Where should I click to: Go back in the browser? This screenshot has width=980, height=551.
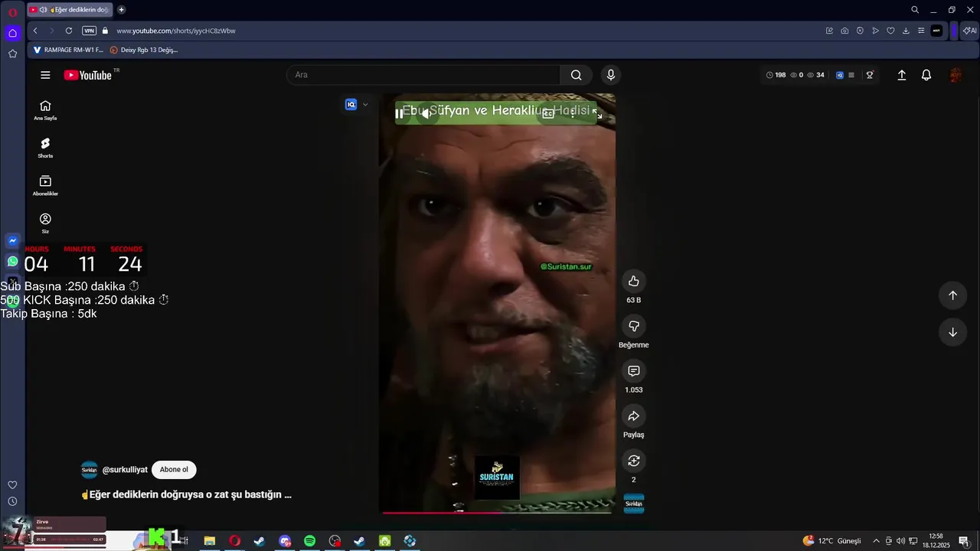click(35, 31)
